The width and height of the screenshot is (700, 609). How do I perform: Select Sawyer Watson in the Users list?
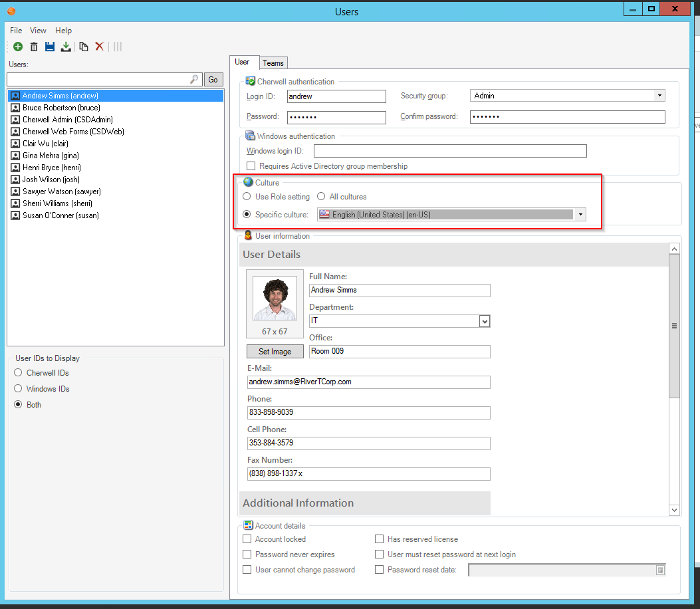(x=60, y=191)
